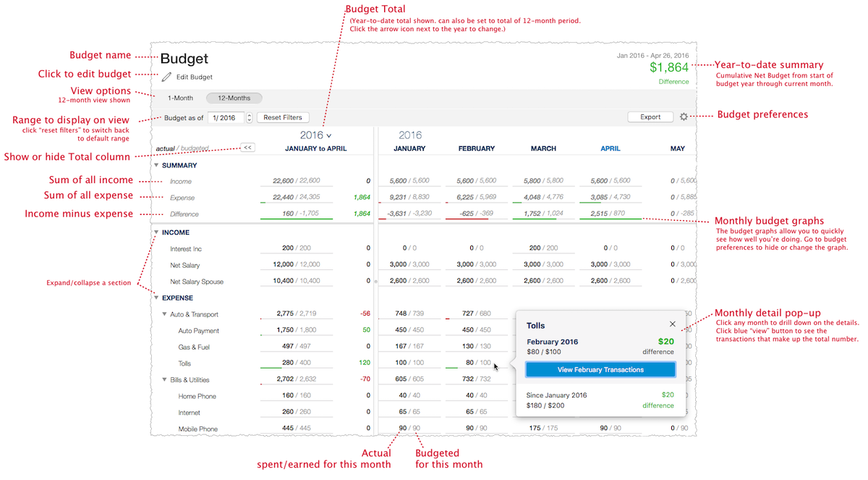Collapse Bills & Utilities category
The image size is (868, 480).
coord(164,379)
